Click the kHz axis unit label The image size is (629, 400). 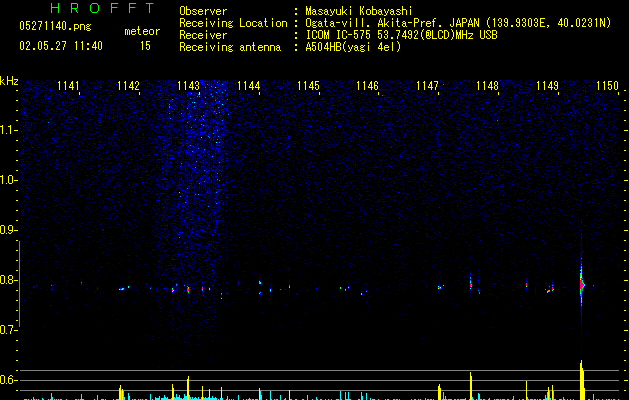click(x=9, y=81)
